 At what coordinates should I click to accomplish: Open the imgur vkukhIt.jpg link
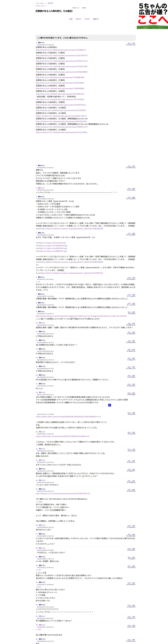[52, 243]
